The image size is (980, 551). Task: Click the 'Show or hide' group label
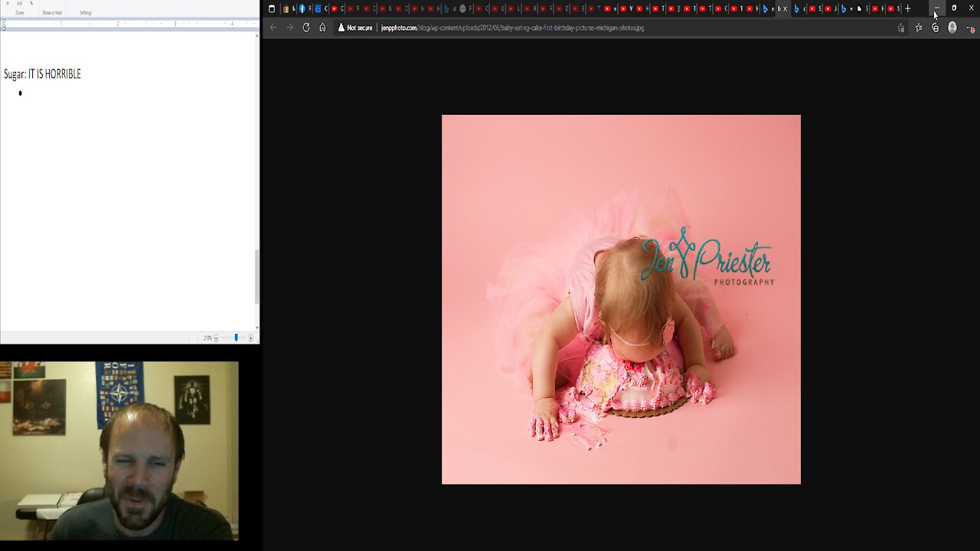tap(52, 13)
